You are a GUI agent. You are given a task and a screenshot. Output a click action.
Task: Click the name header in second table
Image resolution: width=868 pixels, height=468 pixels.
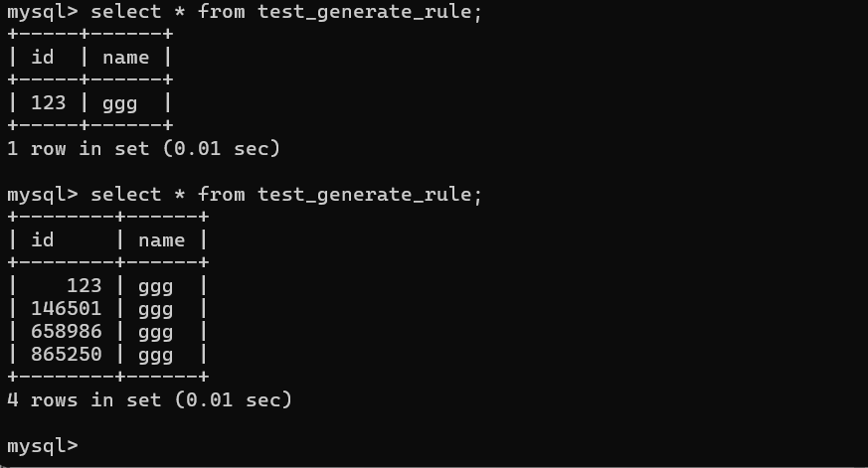click(162, 240)
